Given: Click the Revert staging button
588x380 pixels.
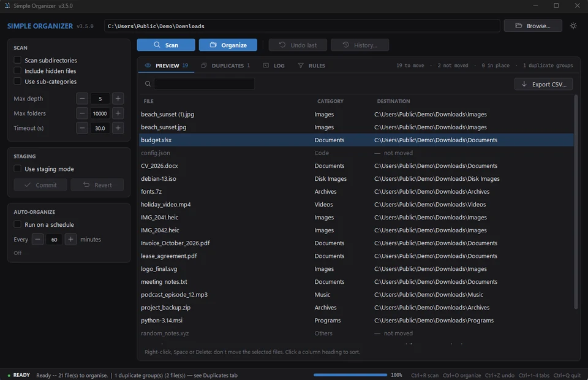Looking at the screenshot, I should tap(97, 185).
